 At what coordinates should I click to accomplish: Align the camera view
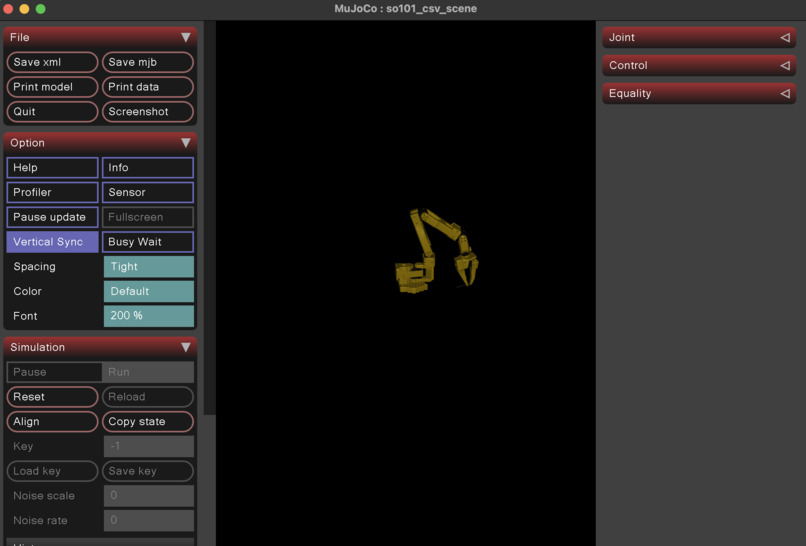coord(52,422)
